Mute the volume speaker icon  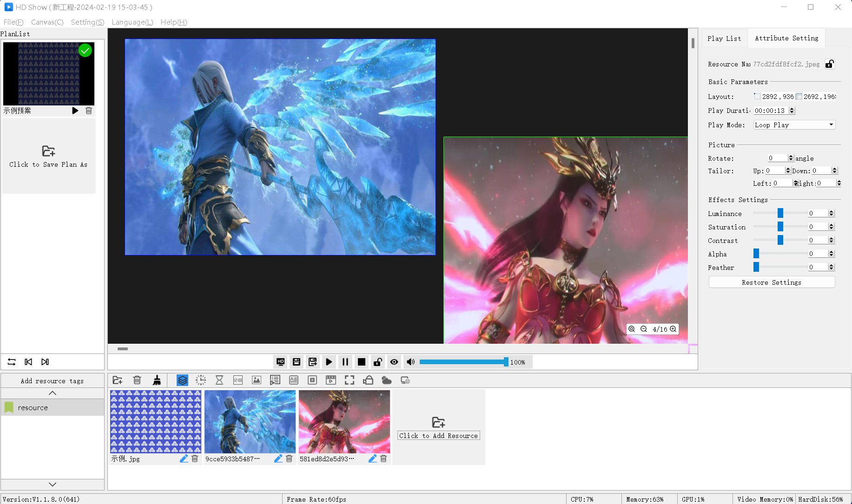coord(410,362)
